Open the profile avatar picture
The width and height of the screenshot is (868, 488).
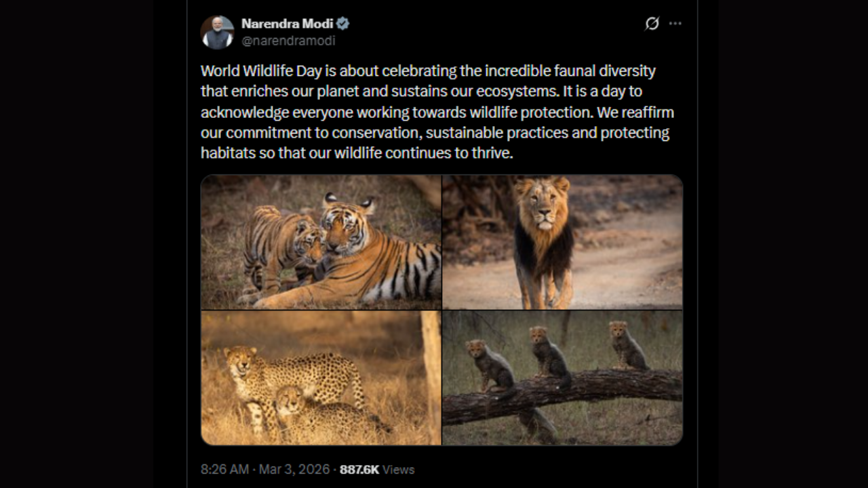[217, 32]
